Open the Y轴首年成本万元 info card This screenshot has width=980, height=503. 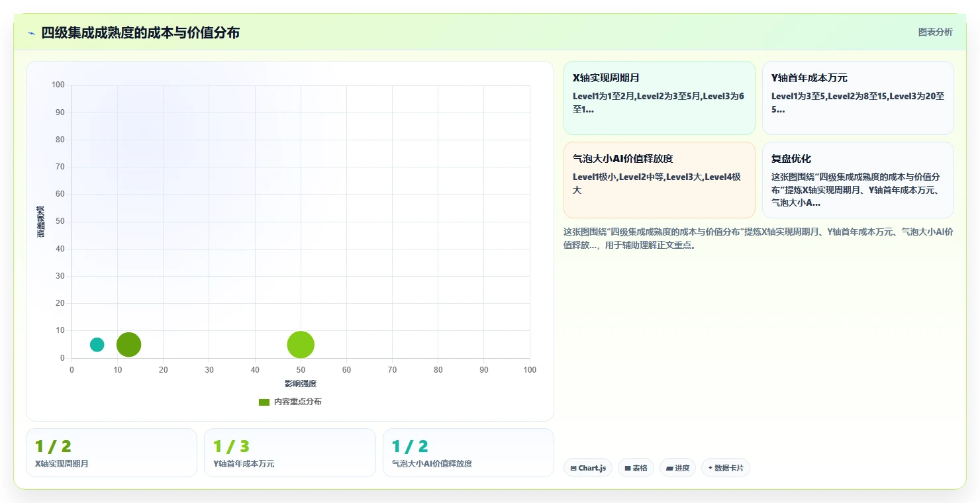point(857,98)
